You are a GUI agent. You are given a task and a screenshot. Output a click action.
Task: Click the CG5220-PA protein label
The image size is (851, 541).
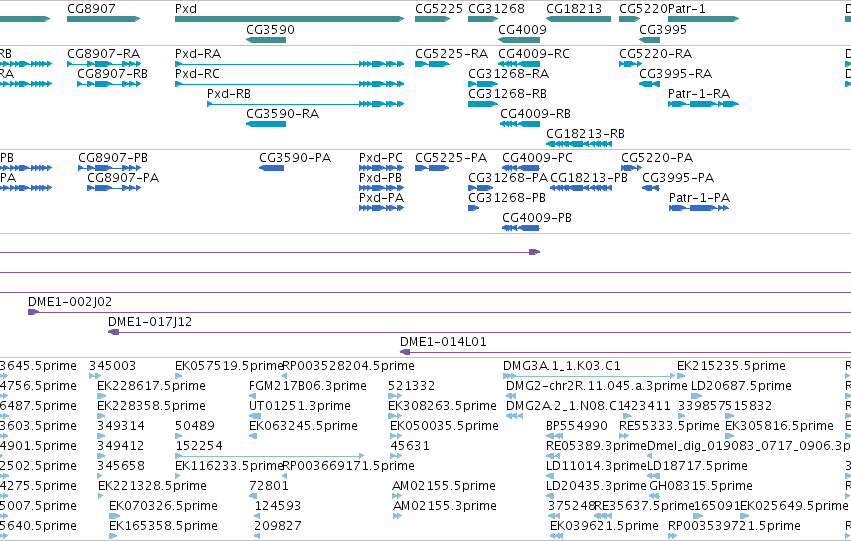[x=657, y=158]
